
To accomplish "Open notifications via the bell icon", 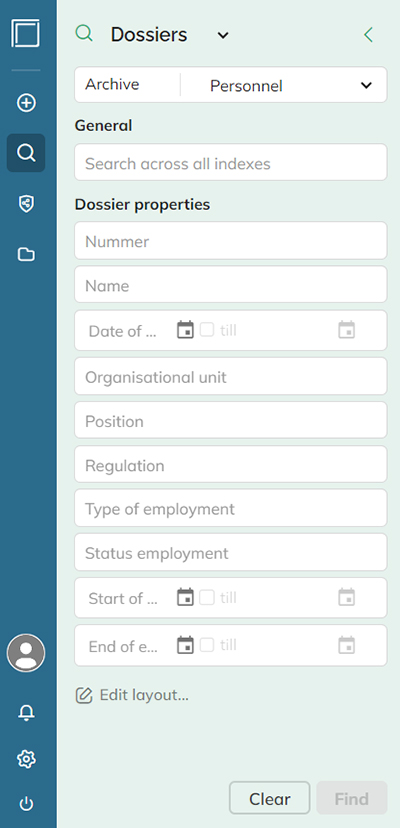I will [26, 712].
